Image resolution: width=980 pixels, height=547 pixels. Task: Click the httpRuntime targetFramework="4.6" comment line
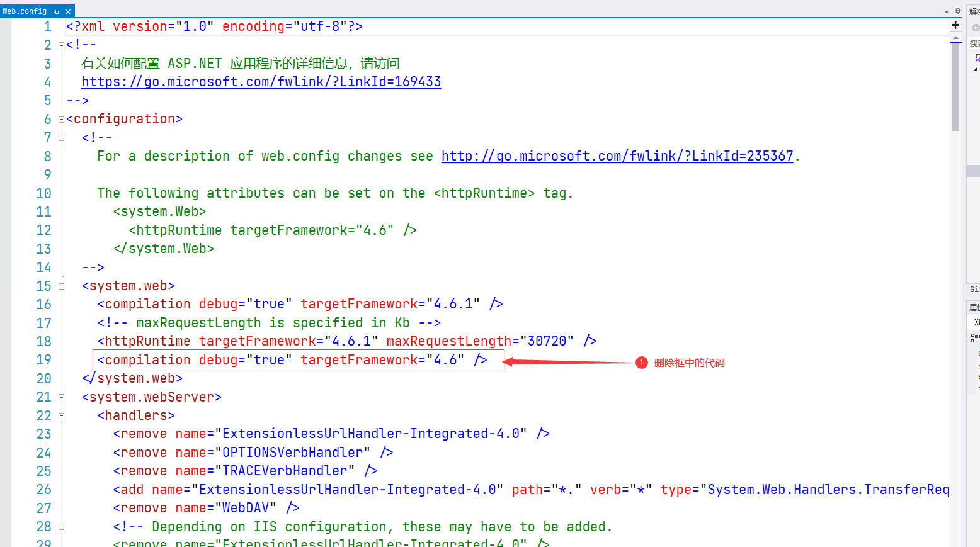click(273, 230)
